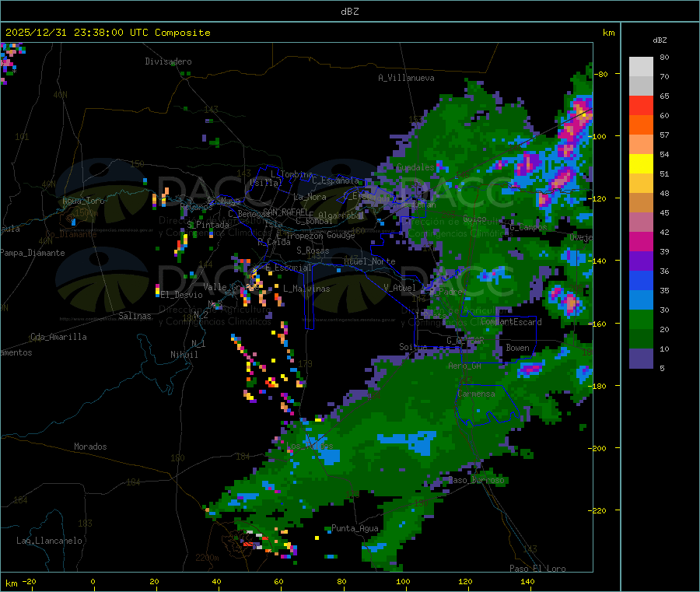Select the 'S_Rosas' map label

pos(313,250)
